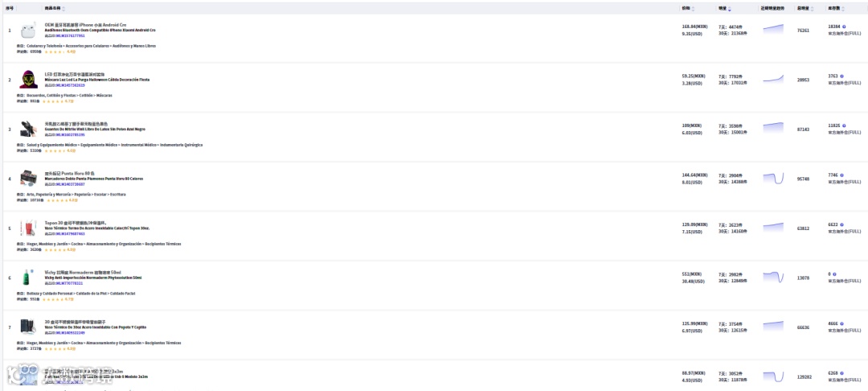Open product ID link MLM1576177951
The width and height of the screenshot is (868, 391).
click(x=70, y=35)
